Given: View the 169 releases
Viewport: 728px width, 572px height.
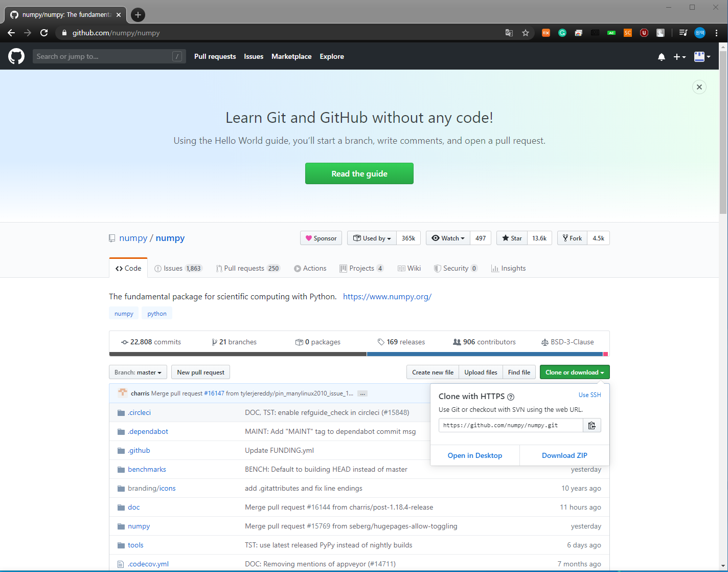Looking at the screenshot, I should point(401,342).
